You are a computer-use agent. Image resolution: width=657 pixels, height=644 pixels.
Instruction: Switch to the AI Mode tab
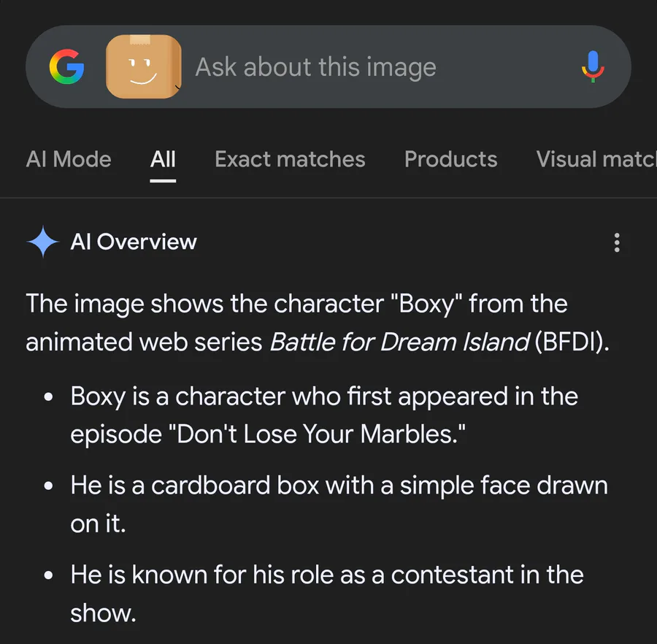[x=69, y=159]
